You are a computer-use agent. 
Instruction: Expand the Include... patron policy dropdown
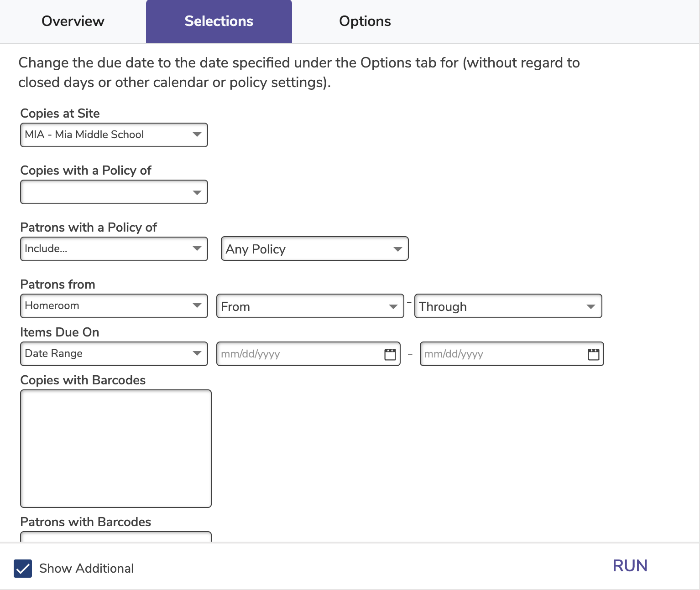pyautogui.click(x=114, y=249)
